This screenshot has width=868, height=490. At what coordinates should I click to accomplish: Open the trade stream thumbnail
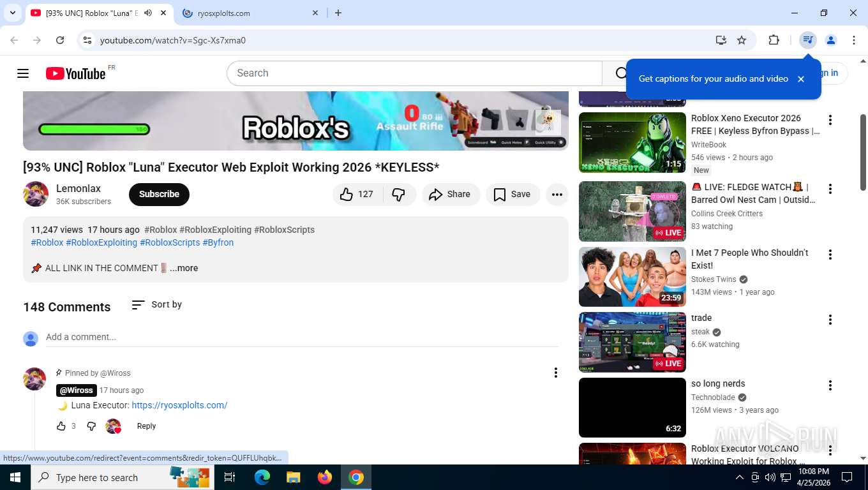(632, 342)
